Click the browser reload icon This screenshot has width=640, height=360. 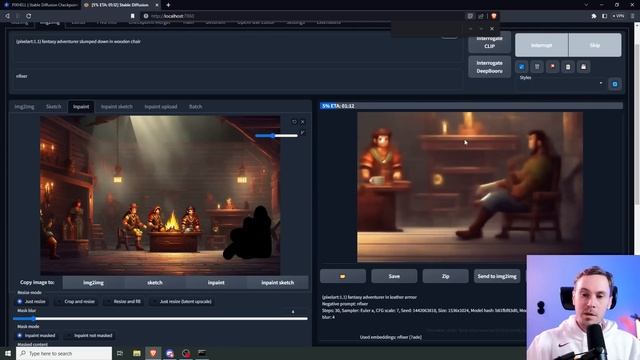(29, 16)
